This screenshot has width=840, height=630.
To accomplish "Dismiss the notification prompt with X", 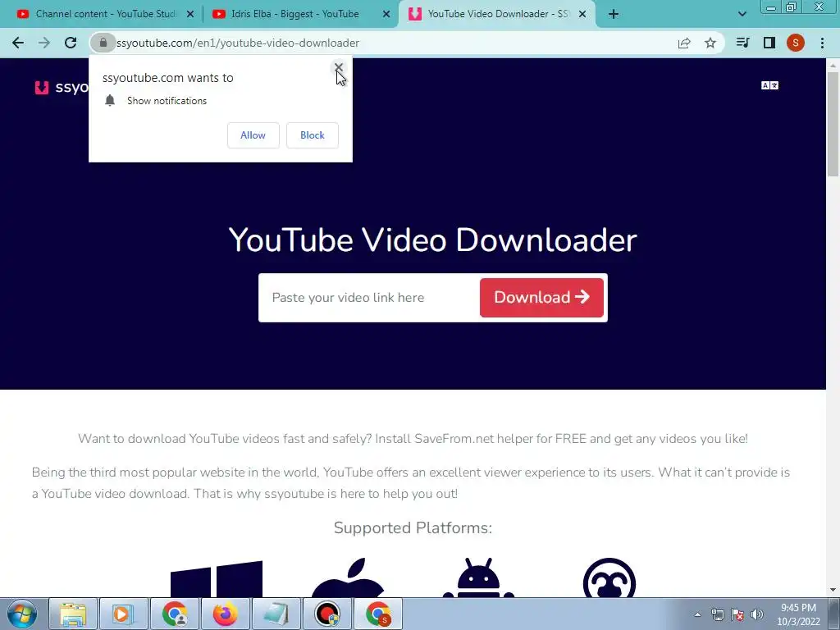I will 338,67.
